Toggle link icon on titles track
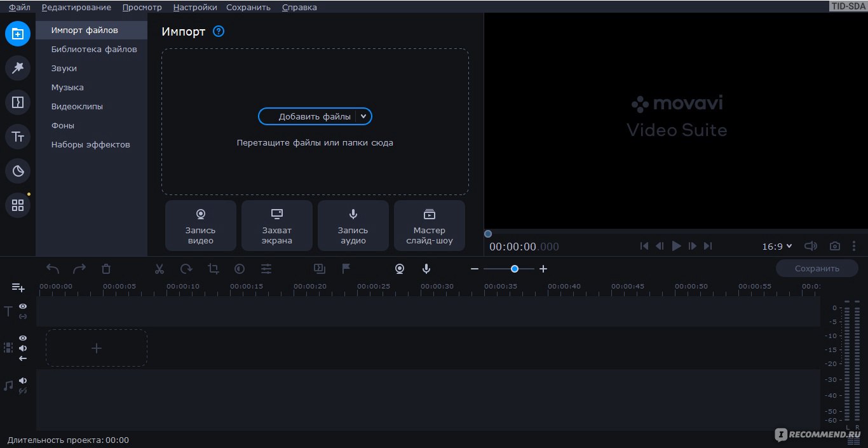This screenshot has width=868, height=448. (23, 316)
